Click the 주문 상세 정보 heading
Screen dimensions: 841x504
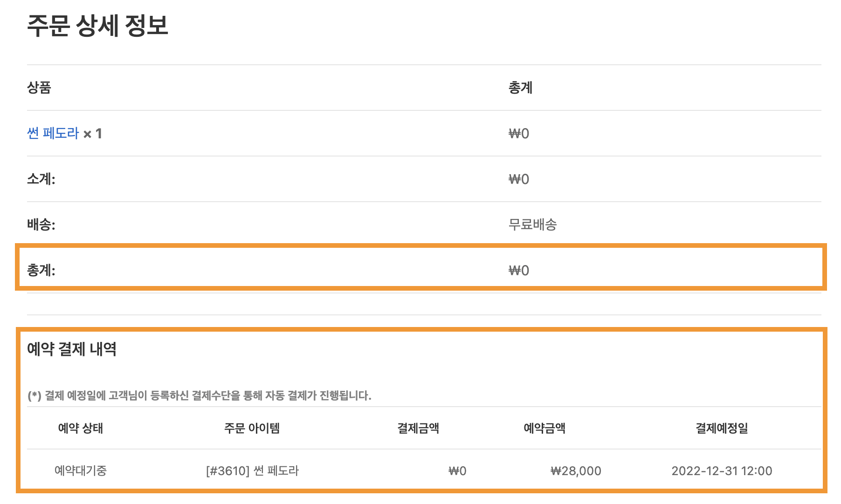pos(97,26)
